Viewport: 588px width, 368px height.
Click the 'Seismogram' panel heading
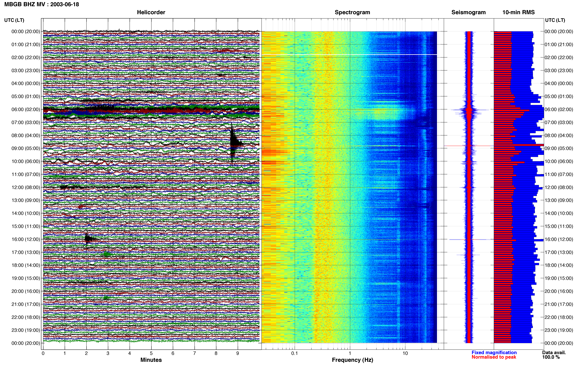tap(468, 12)
